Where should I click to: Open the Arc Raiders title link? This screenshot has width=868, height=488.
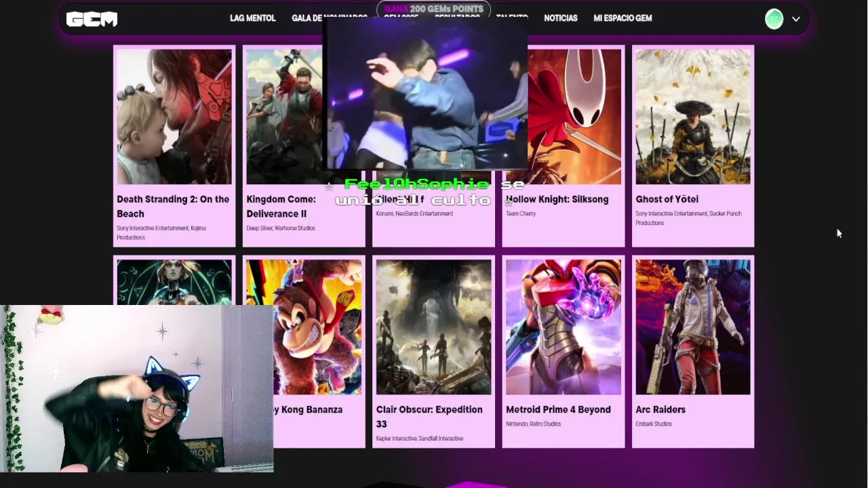pyautogui.click(x=660, y=409)
